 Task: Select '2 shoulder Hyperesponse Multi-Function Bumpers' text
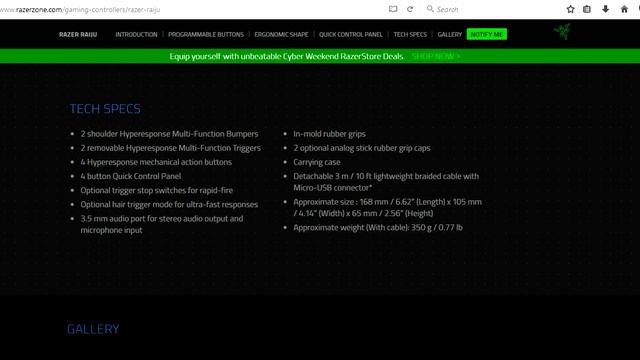pyautogui.click(x=169, y=134)
